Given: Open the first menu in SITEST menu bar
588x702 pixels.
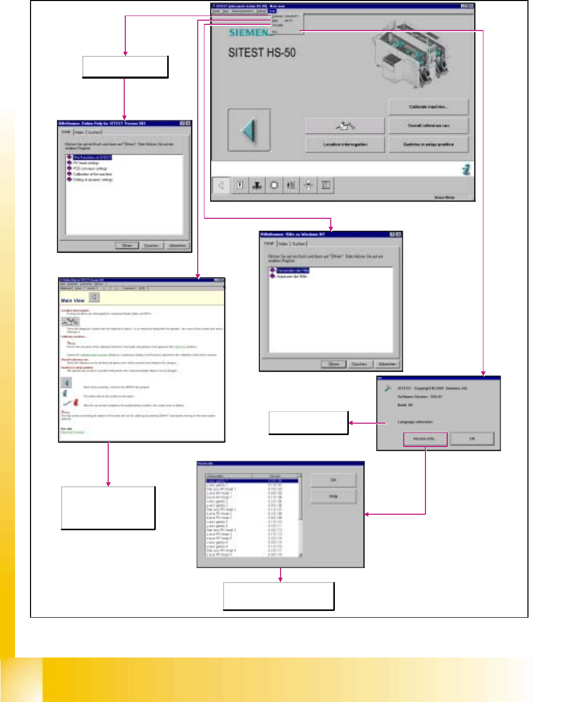Looking at the screenshot, I should point(217,11).
